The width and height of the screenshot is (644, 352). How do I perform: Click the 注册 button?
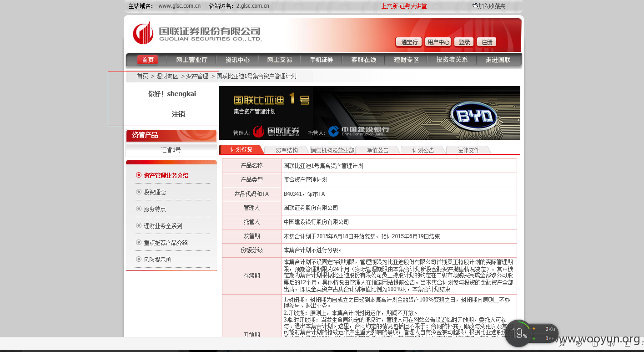(487, 42)
